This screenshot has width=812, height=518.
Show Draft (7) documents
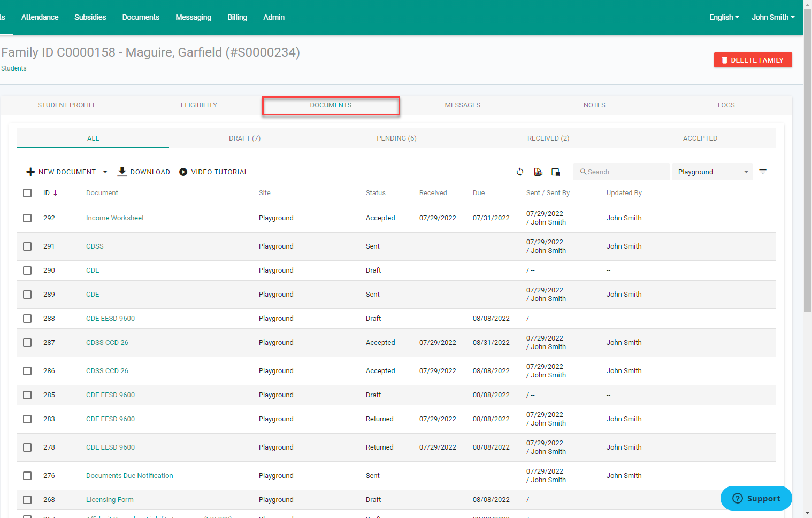244,138
